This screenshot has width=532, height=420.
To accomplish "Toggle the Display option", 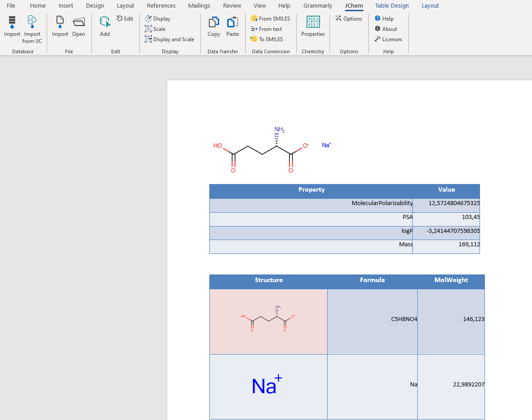I will pyautogui.click(x=157, y=18).
